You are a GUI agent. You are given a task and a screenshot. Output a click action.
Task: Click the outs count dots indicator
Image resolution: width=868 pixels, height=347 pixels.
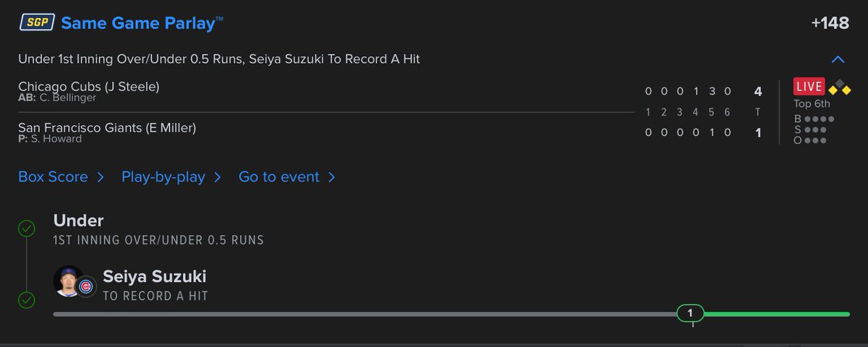coord(814,140)
